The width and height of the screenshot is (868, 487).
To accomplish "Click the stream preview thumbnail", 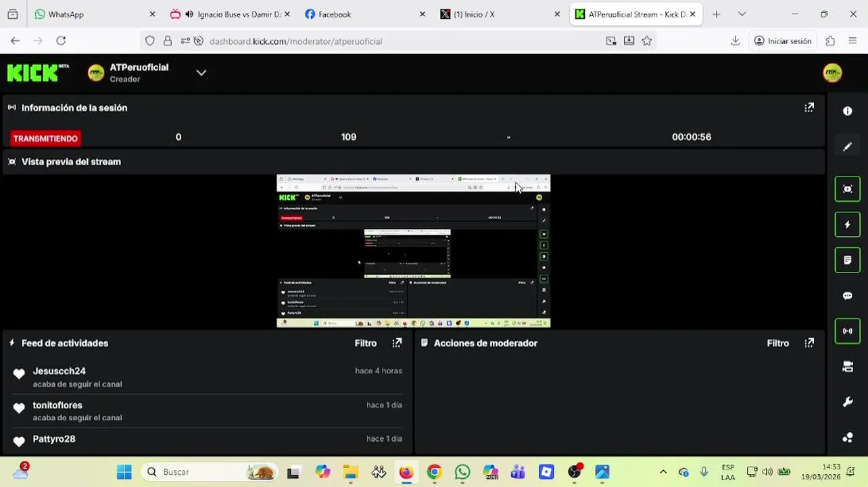I will tap(414, 251).
